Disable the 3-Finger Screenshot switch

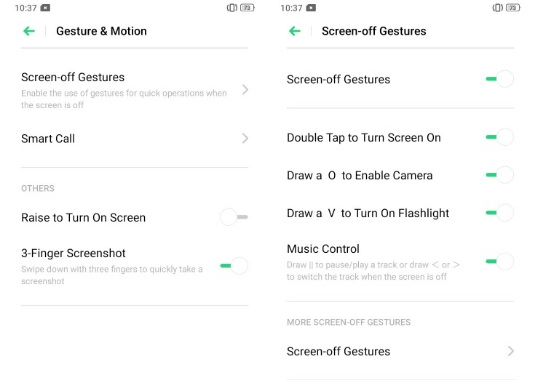point(234,266)
